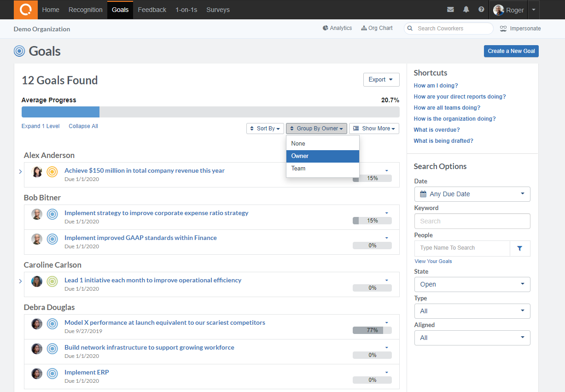Open the Feedback tab
Screen dimensions: 565x392
coord(152,10)
